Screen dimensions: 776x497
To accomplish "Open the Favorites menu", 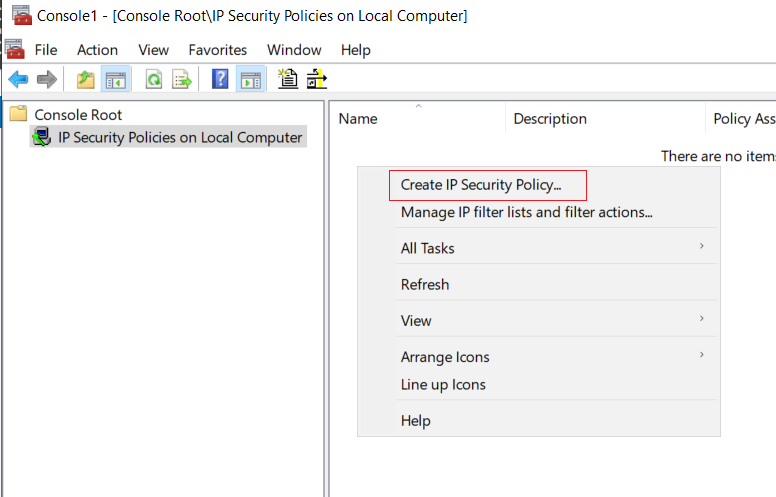I will (218, 50).
